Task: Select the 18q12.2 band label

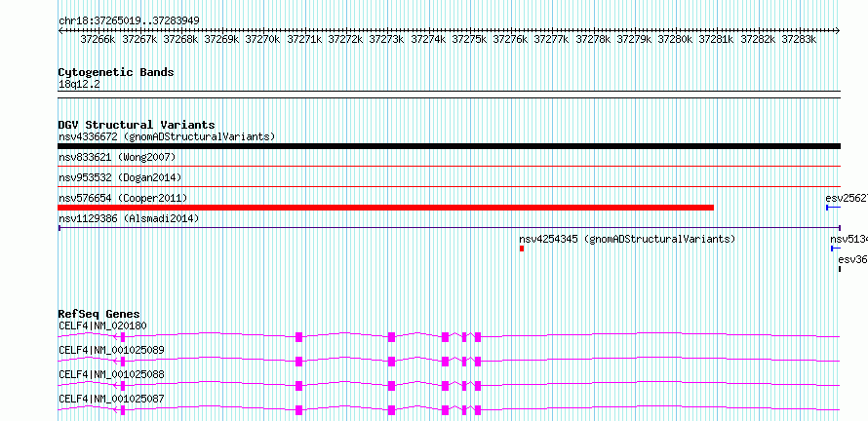Action: [79, 85]
